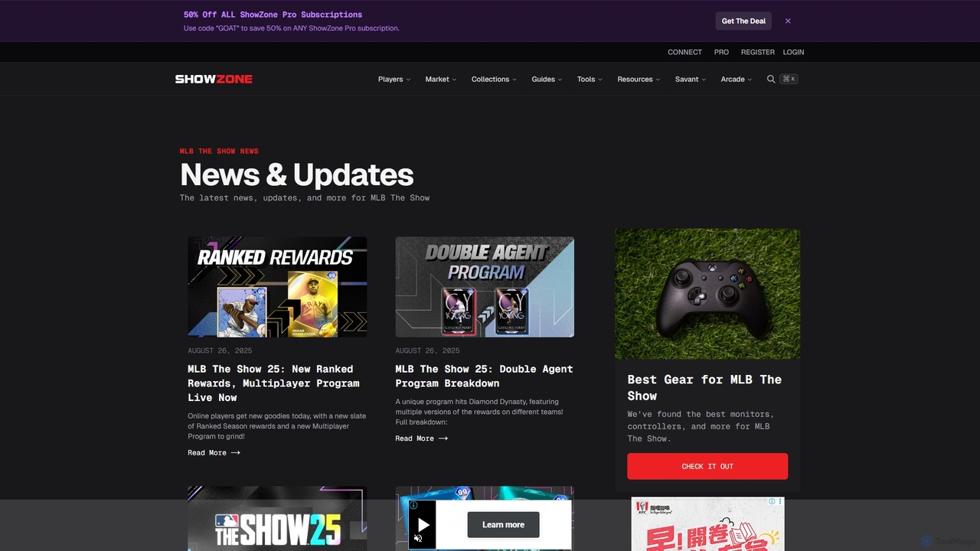The width and height of the screenshot is (980, 551).
Task: Click the AUGUST 26, 2025 date above Double Agent
Action: pyautogui.click(x=427, y=350)
